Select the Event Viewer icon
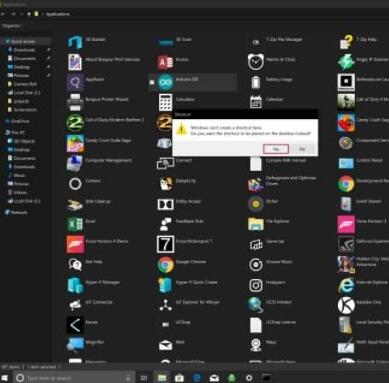 pyautogui.click(x=346, y=204)
